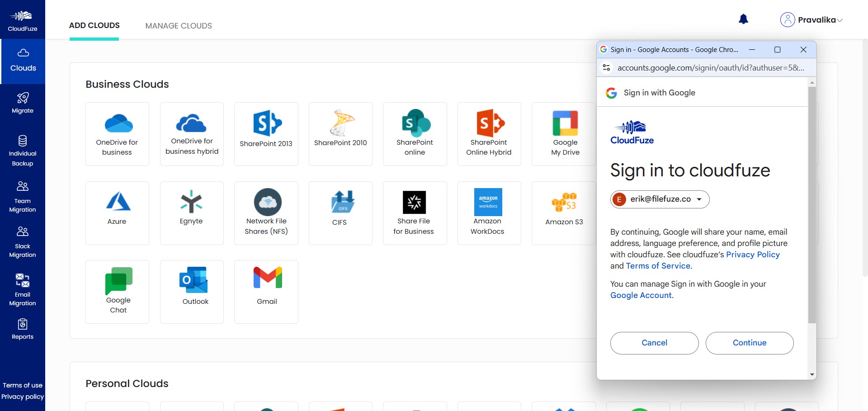The height and width of the screenshot is (411, 868).
Task: Add OneDrive for business hybrid cloud
Action: pos(192,134)
